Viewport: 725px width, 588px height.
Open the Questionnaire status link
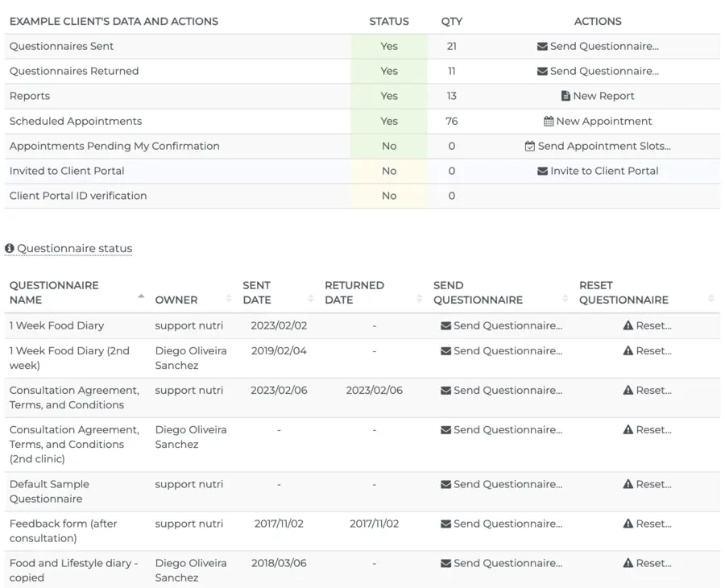click(74, 248)
